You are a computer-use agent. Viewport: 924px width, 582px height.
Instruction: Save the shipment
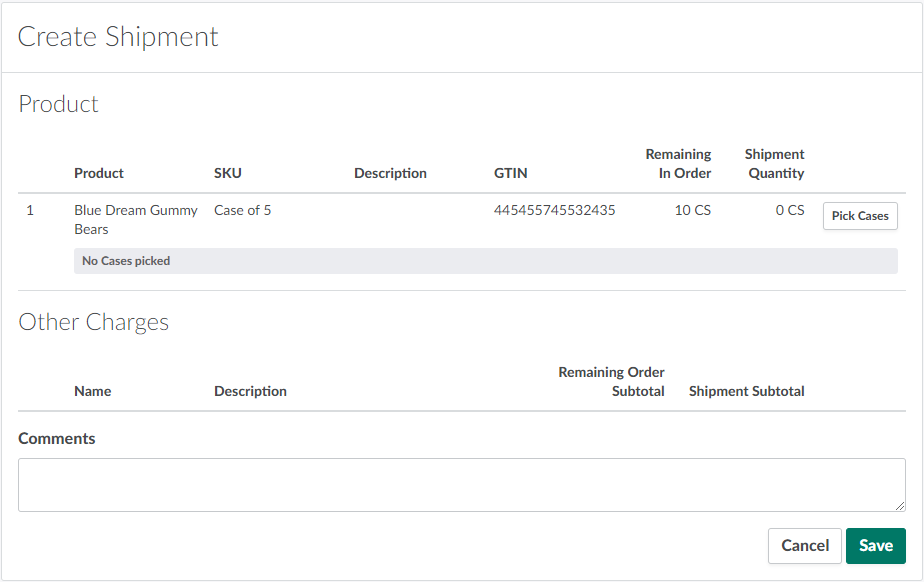[875, 546]
